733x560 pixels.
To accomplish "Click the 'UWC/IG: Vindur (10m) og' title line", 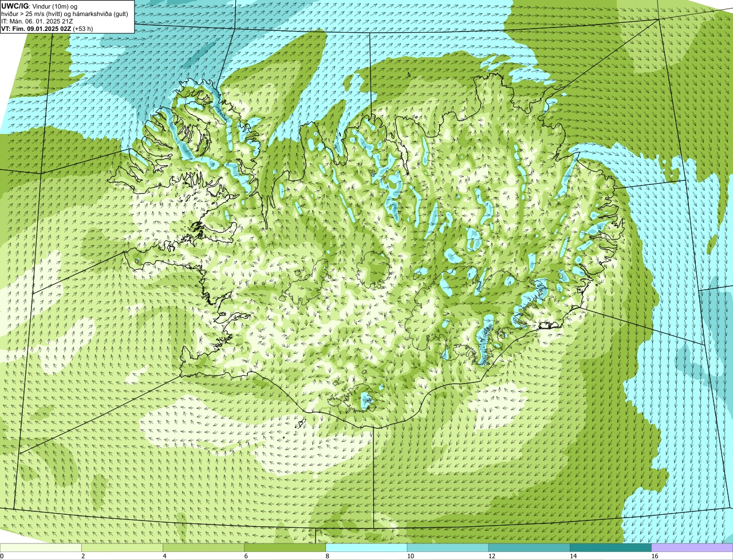I will tap(39, 6).
